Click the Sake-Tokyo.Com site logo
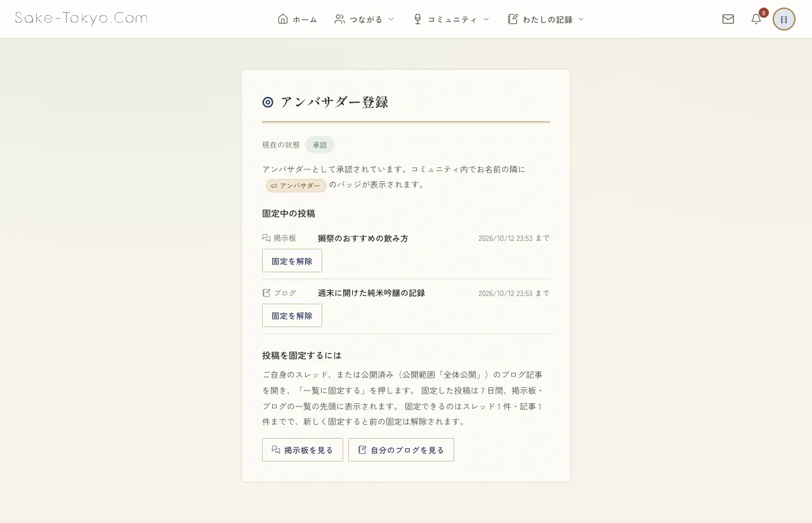Viewport: 812px width, 523px height. tap(81, 18)
